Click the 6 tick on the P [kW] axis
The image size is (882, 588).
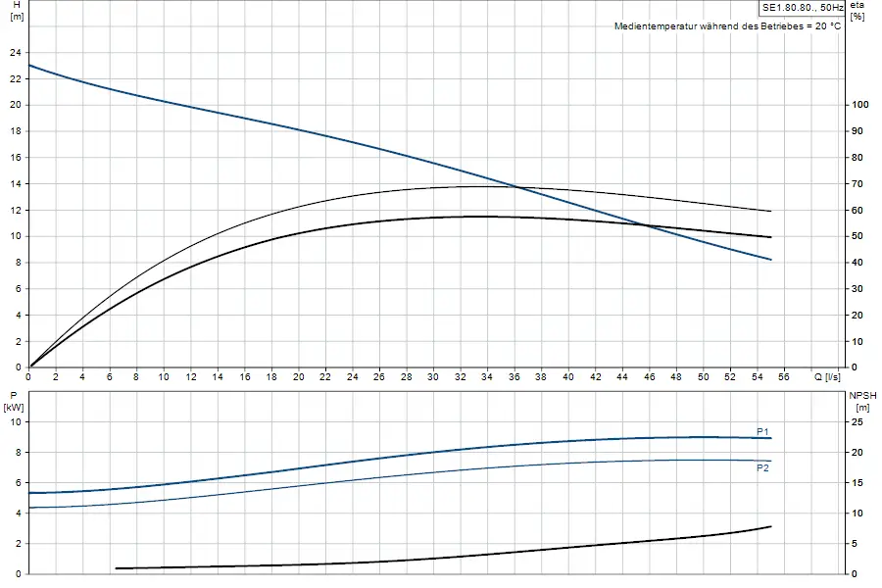[19, 483]
